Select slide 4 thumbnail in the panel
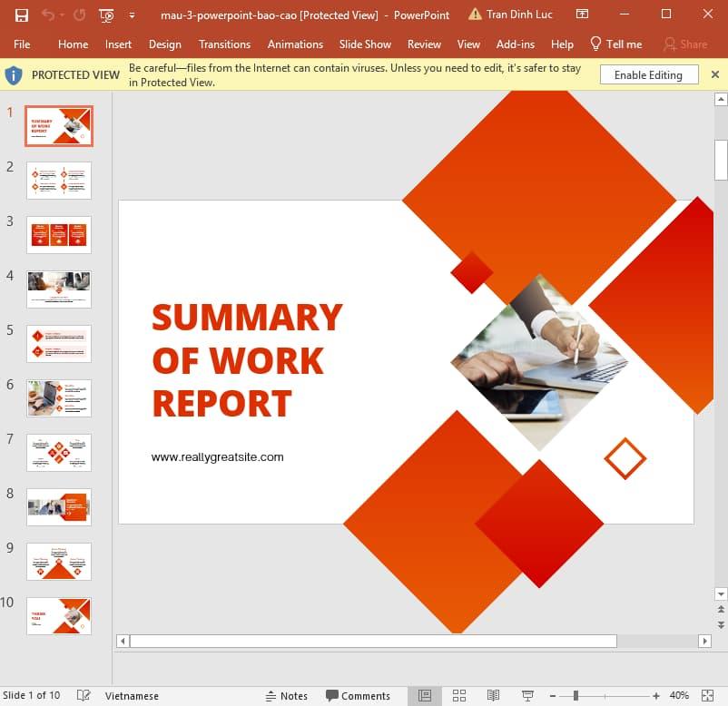This screenshot has height=706, width=728. pos(58,289)
